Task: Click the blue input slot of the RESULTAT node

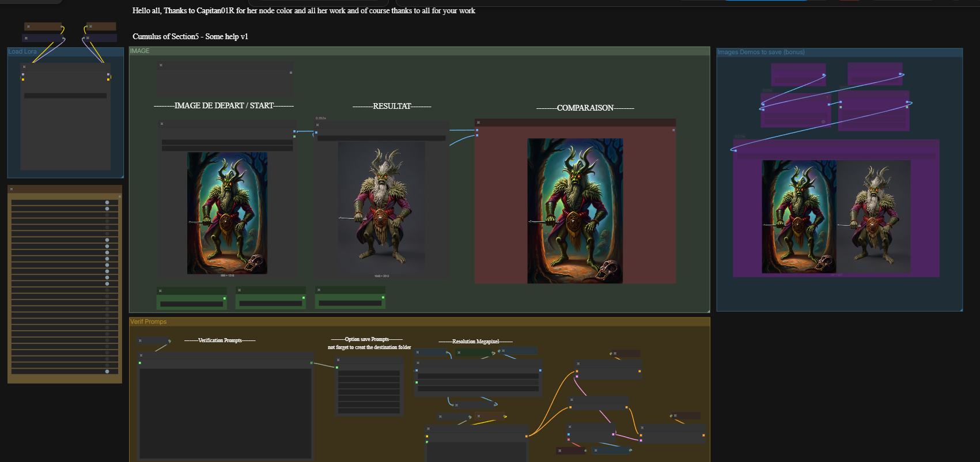Action: click(x=316, y=132)
